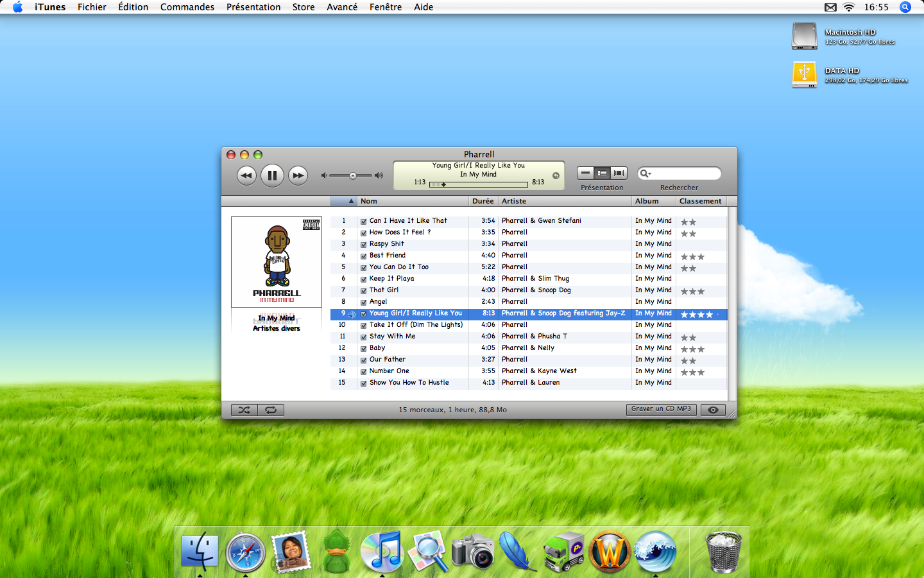Switch to grouped album view presentation

602,173
